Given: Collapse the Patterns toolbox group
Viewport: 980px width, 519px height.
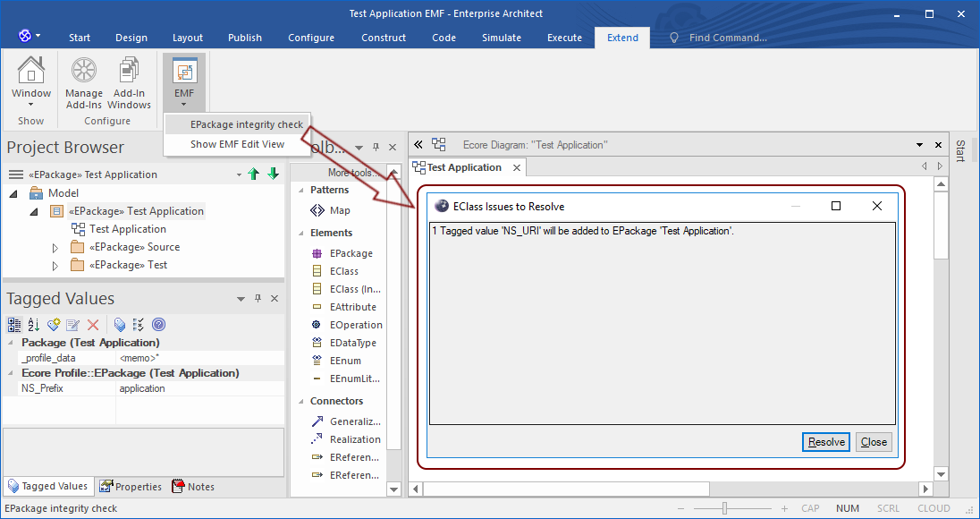Looking at the screenshot, I should pyautogui.click(x=300, y=190).
